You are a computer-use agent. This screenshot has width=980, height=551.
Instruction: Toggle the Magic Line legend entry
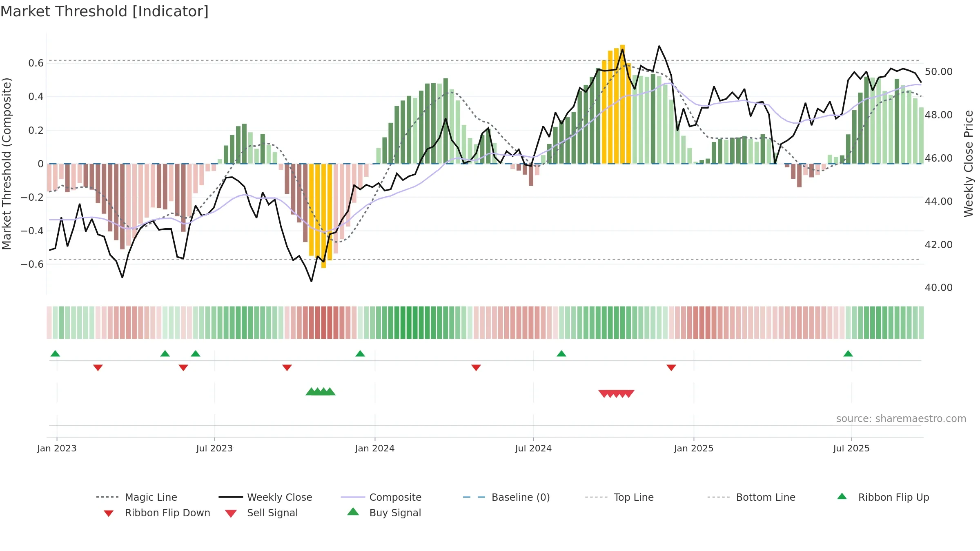(137, 497)
